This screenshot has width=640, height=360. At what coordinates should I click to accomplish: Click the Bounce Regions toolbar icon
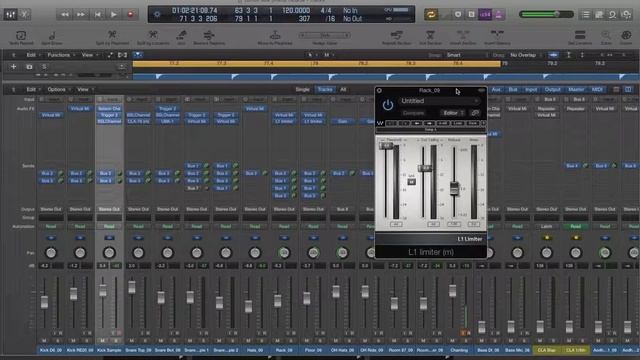click(209, 37)
